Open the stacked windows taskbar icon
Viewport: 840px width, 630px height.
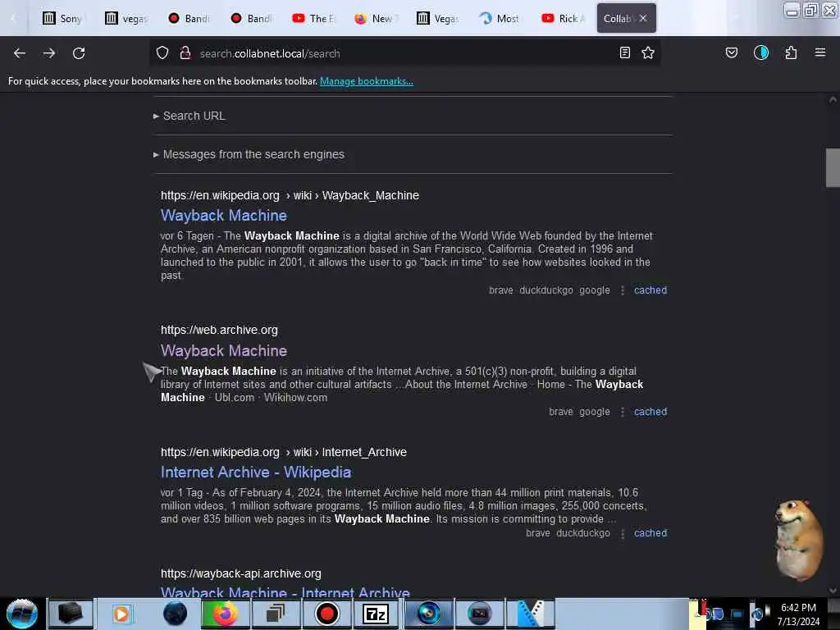point(276,614)
